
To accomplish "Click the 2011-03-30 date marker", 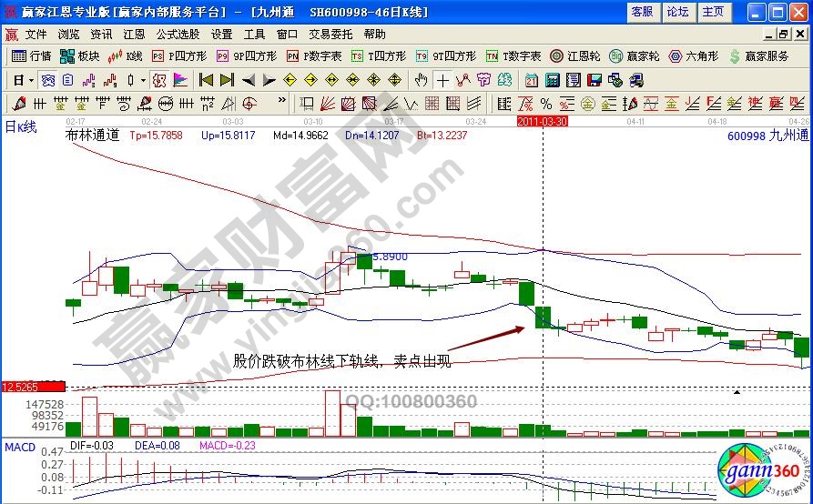I will pyautogui.click(x=543, y=120).
